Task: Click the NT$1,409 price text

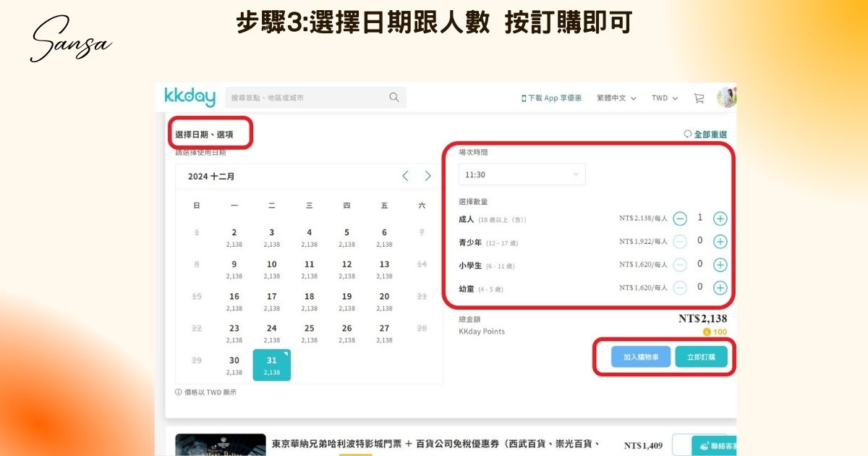Action: click(x=643, y=445)
